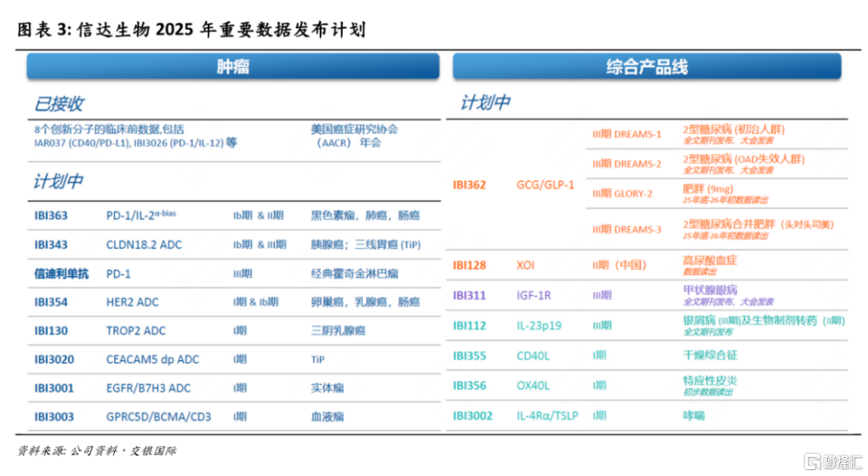
Task: Click the IL-23p19 target label
Action: pyautogui.click(x=539, y=326)
